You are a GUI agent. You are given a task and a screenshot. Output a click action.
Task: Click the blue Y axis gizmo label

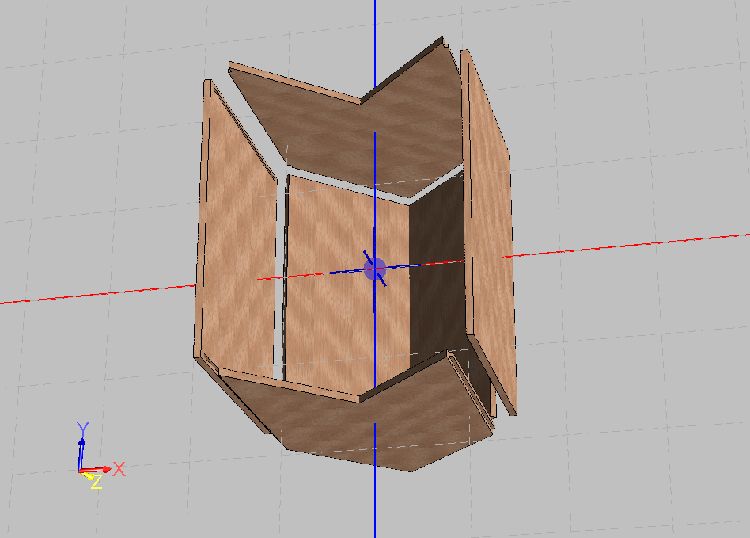point(83,428)
